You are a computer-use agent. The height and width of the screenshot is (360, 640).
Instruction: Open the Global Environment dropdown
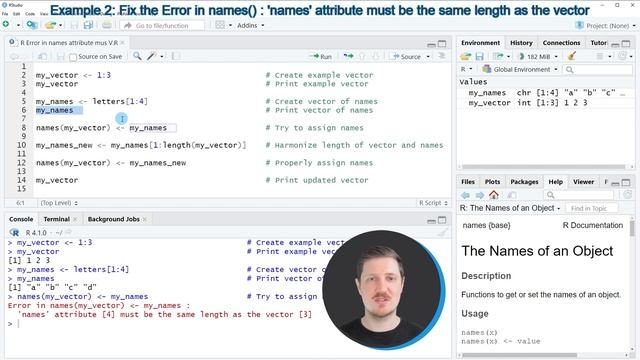tap(520, 69)
